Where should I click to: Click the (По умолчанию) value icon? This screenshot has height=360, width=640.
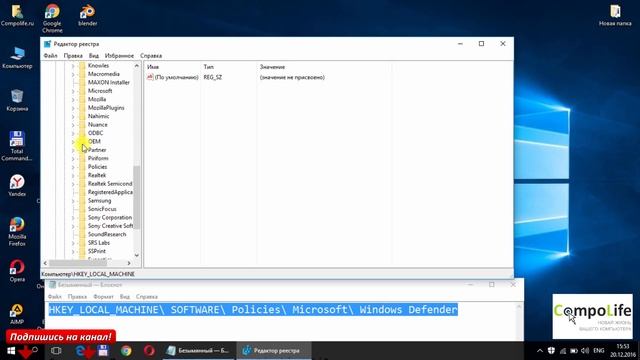150,77
